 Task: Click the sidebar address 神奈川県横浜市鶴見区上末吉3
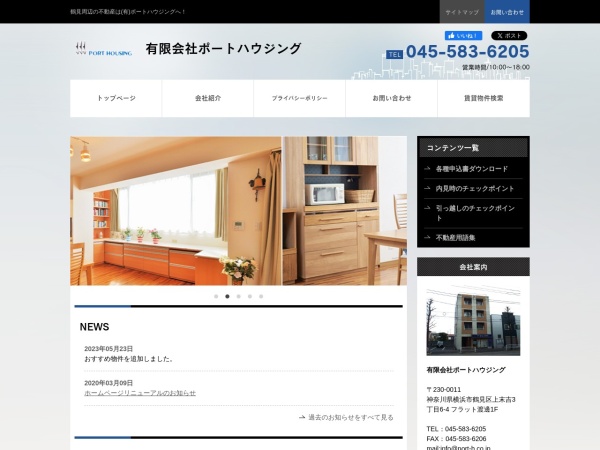tap(471, 399)
